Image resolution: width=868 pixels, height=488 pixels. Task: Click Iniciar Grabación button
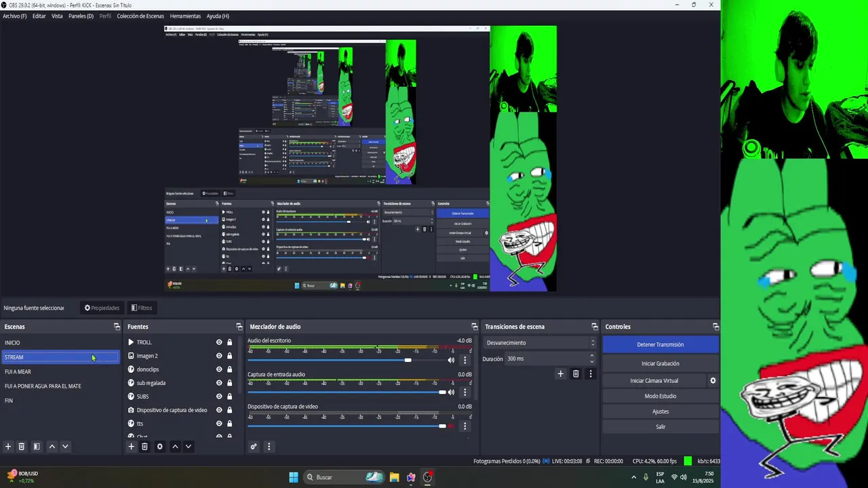point(660,364)
